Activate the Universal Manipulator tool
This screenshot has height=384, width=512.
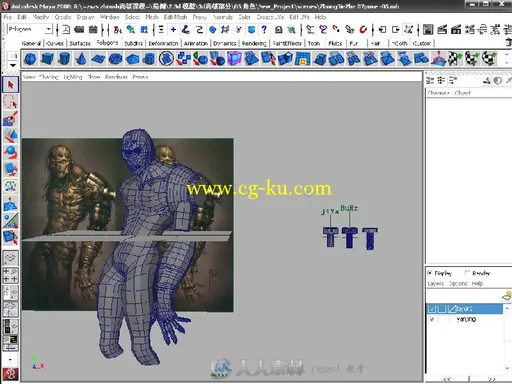(x=10, y=186)
